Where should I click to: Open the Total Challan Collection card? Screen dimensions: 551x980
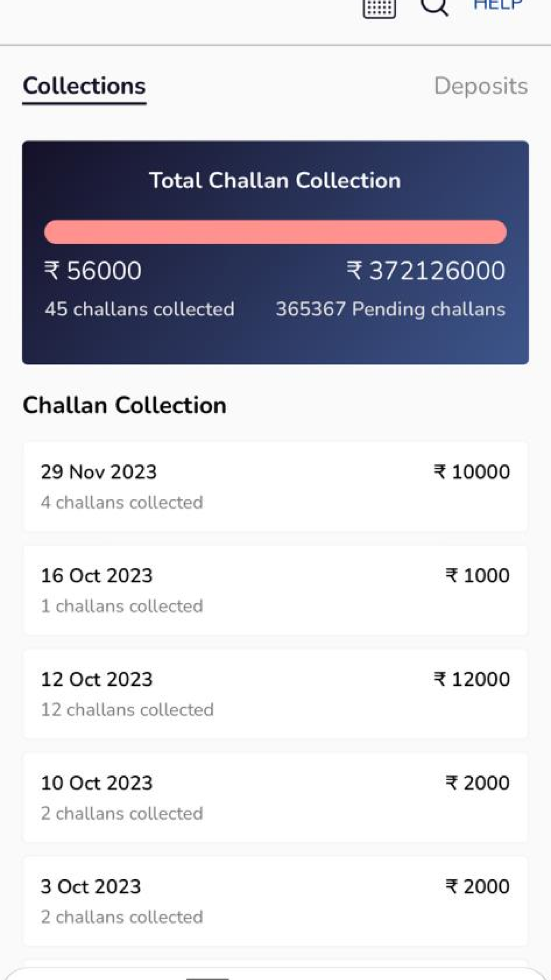(275, 253)
